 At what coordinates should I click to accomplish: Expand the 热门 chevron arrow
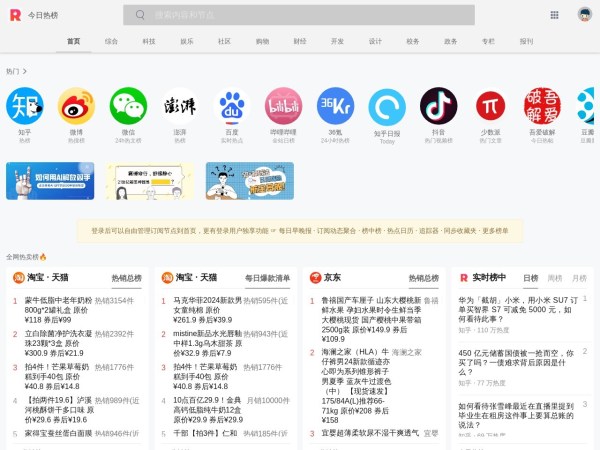click(x=24, y=71)
